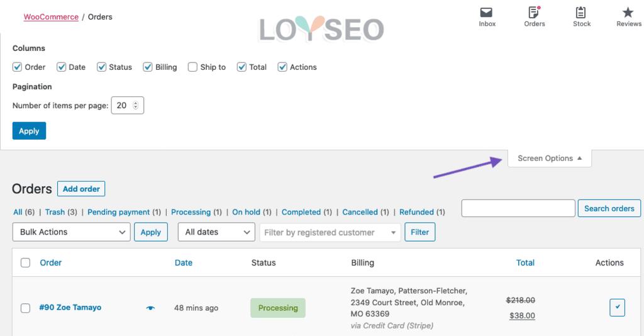Screen dimensions: 644x336
Task: Preview order #90 with eye icon
Action: click(150, 308)
